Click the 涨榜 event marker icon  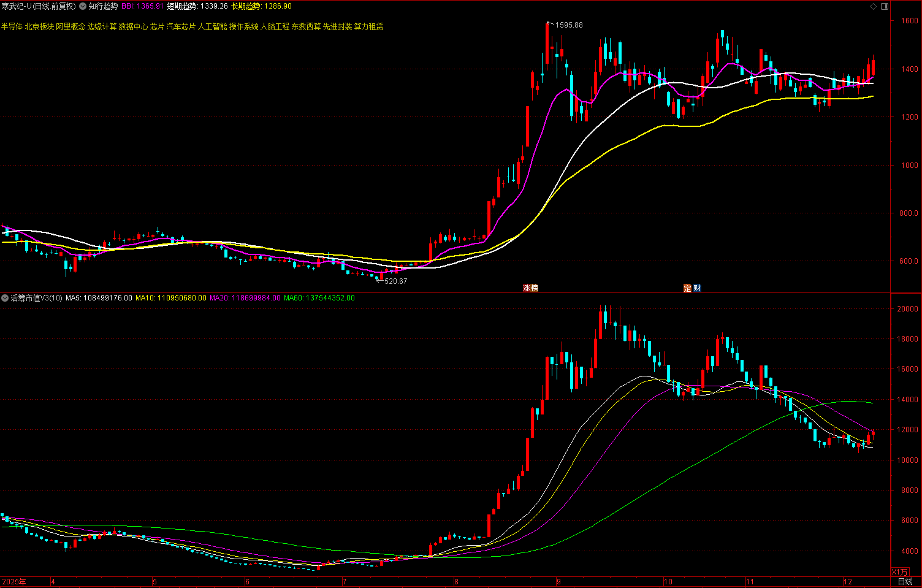[x=530, y=288]
